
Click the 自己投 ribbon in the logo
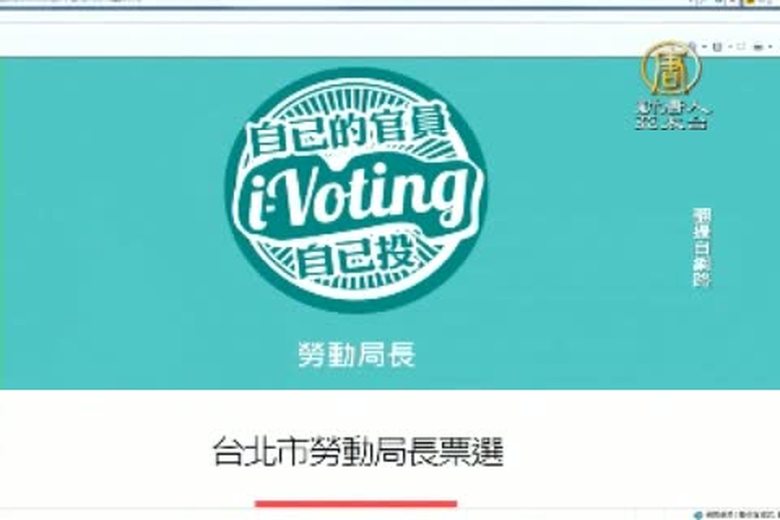tap(355, 257)
